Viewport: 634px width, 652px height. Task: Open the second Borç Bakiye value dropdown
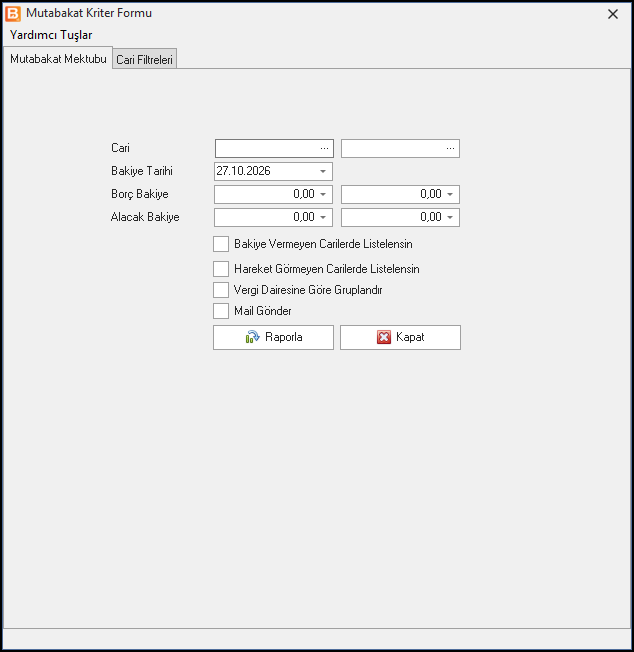(450, 194)
